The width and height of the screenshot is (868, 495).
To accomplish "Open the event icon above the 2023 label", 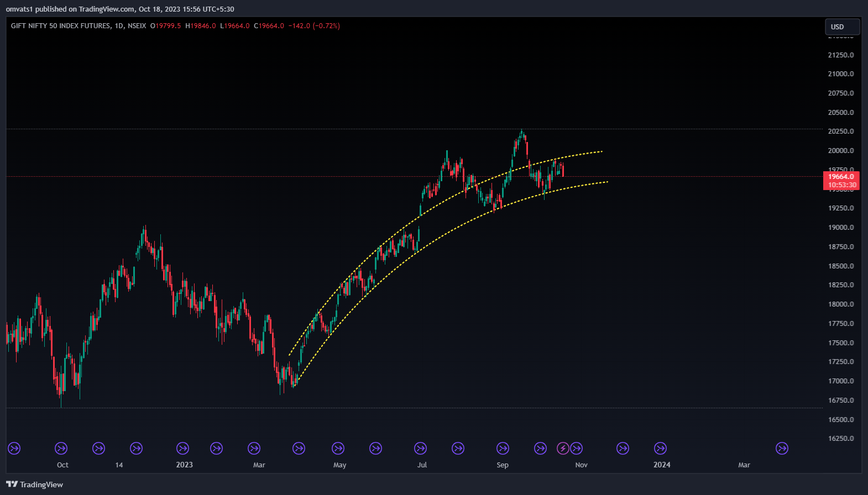I will tap(182, 448).
